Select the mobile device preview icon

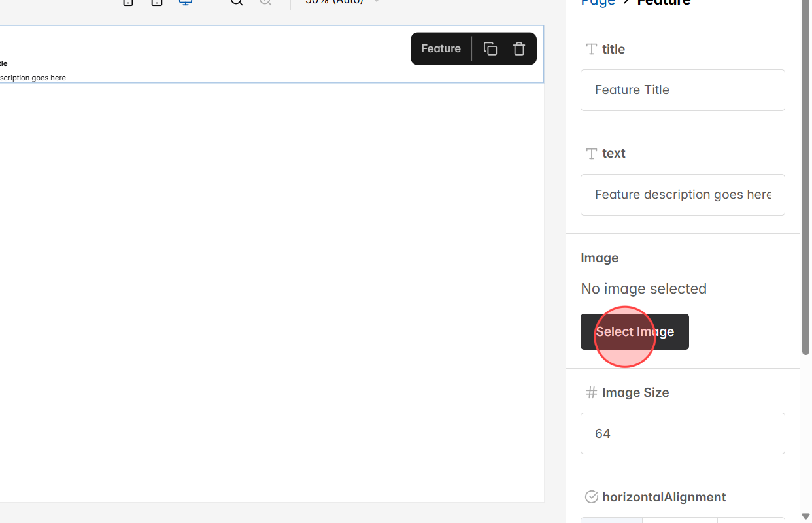[x=127, y=3]
